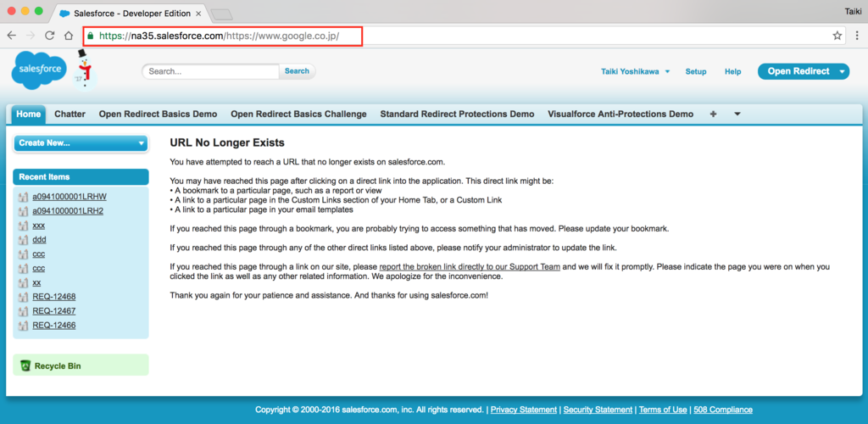
Task: Click icon beside xx recent item
Action: click(x=23, y=283)
